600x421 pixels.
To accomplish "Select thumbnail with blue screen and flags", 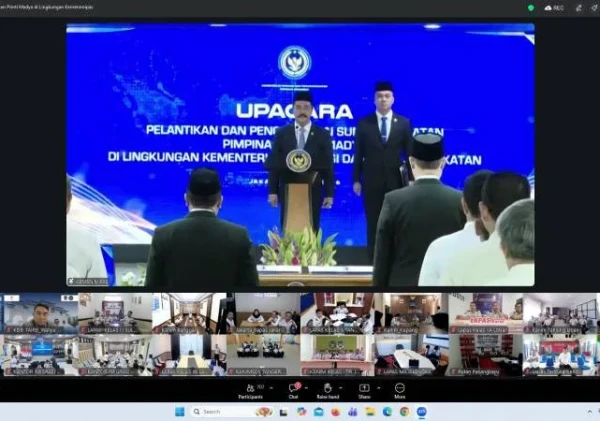I will point(40,355).
